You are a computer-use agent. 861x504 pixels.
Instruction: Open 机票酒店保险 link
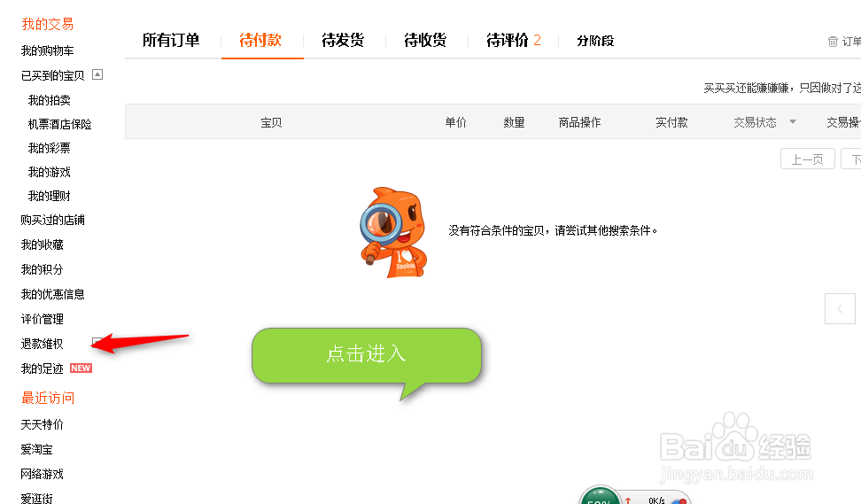tap(60, 124)
